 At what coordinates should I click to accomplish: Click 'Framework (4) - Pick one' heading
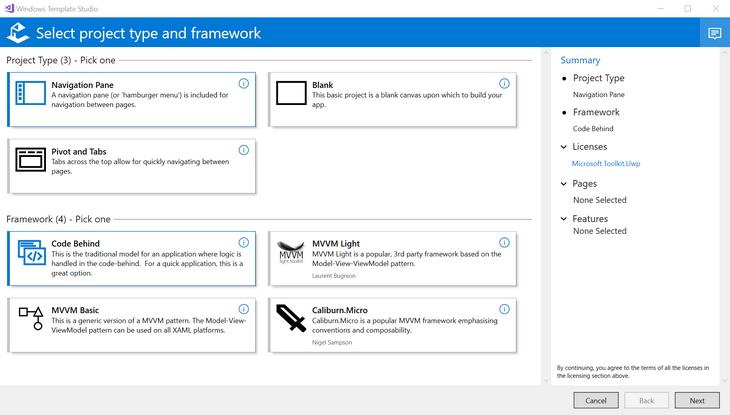point(58,219)
